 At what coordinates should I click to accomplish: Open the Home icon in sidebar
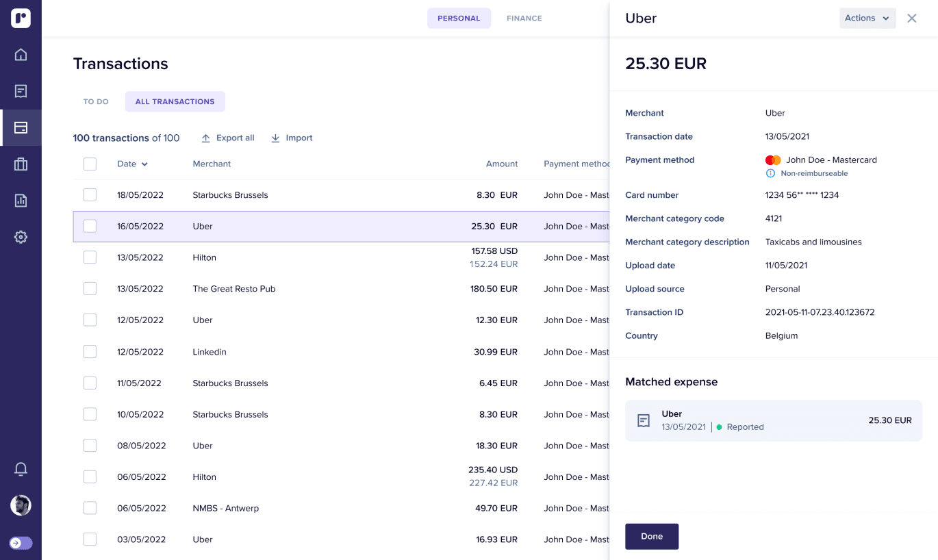point(21,55)
